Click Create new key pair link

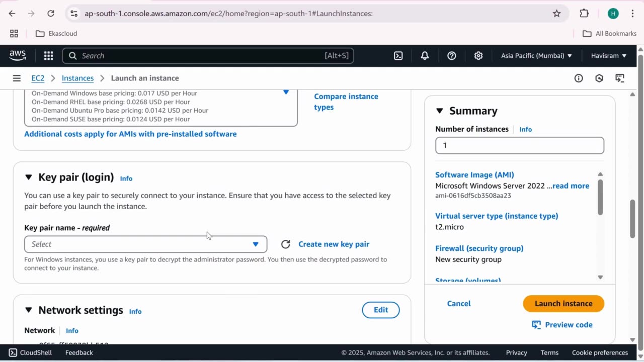click(x=334, y=244)
